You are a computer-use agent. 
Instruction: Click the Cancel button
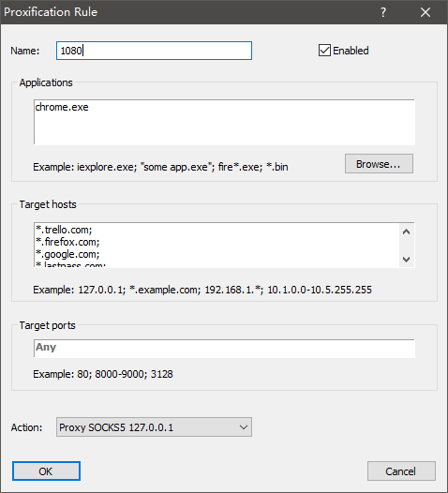(x=401, y=471)
